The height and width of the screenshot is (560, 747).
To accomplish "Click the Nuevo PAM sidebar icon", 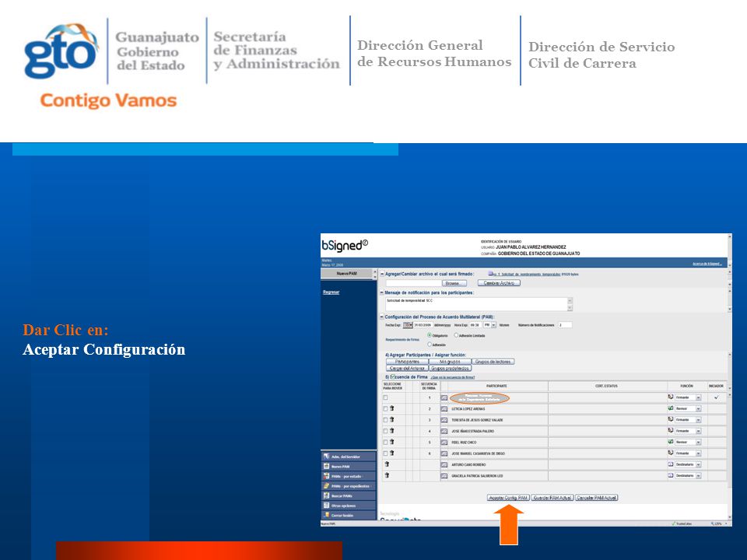I will (326, 467).
